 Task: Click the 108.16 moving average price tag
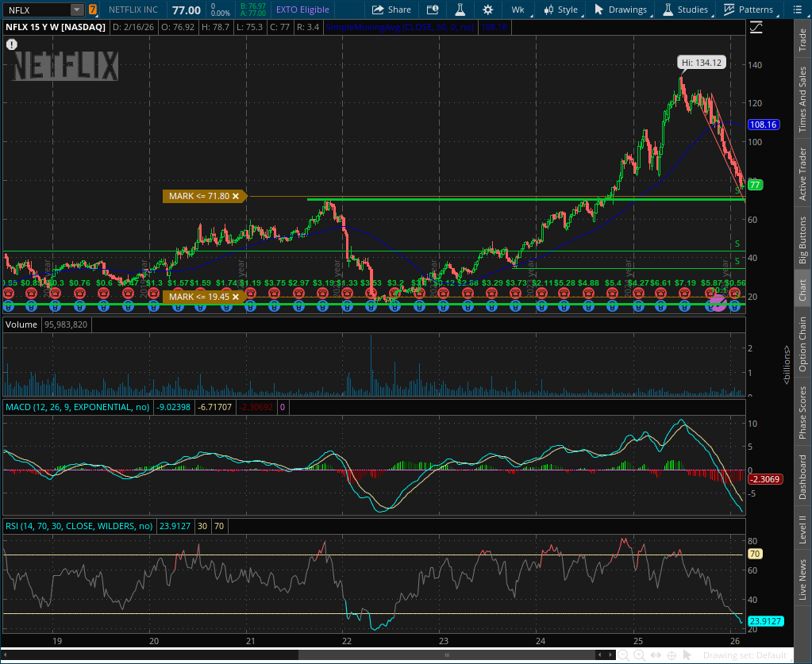click(x=764, y=125)
